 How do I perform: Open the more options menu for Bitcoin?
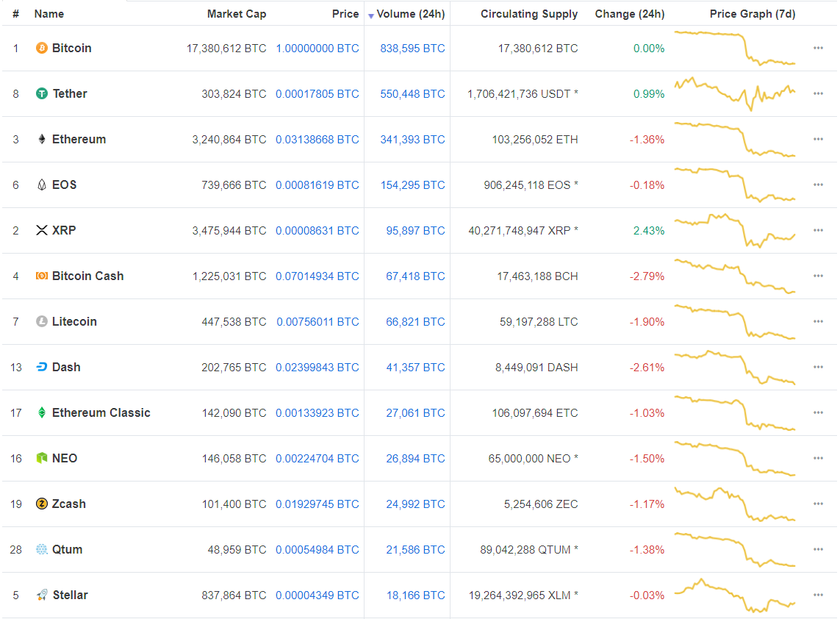pyautogui.click(x=818, y=49)
